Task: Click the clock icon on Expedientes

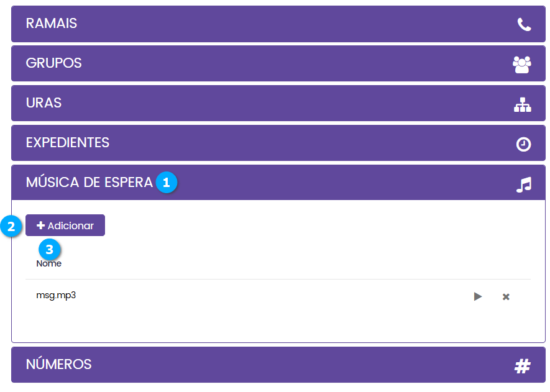Action: (x=523, y=144)
